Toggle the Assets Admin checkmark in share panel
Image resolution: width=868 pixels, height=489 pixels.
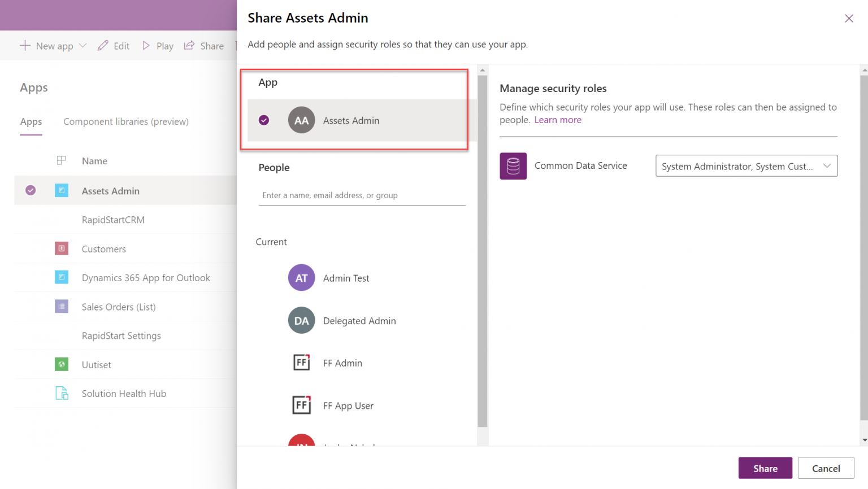click(x=264, y=120)
